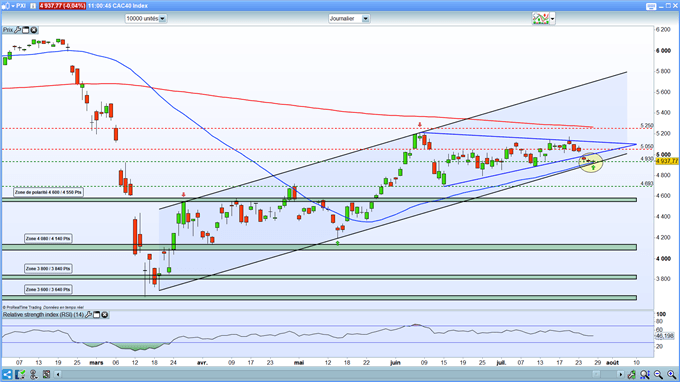
Task: Click the Relative strength index (RSI) label
Action: click(43, 314)
